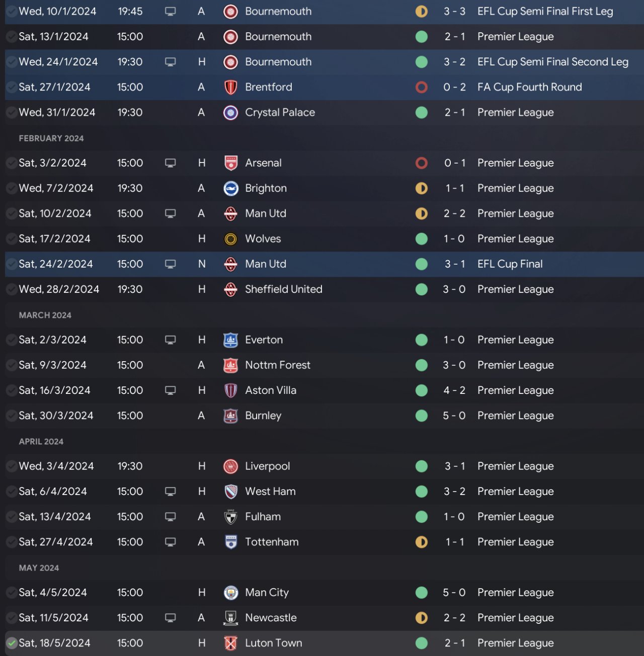Click the Arsenal club badge
Image resolution: width=644 pixels, height=656 pixels.
230,163
